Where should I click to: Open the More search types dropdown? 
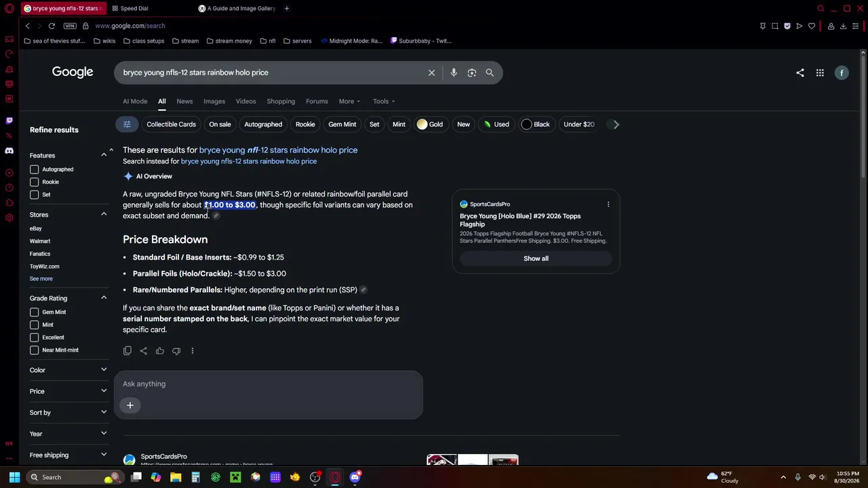349,102
